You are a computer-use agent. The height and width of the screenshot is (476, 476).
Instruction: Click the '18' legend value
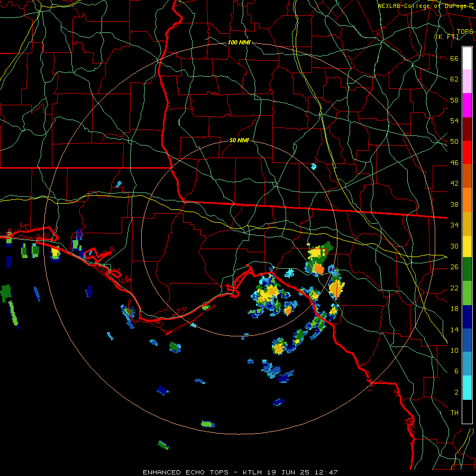click(454, 309)
